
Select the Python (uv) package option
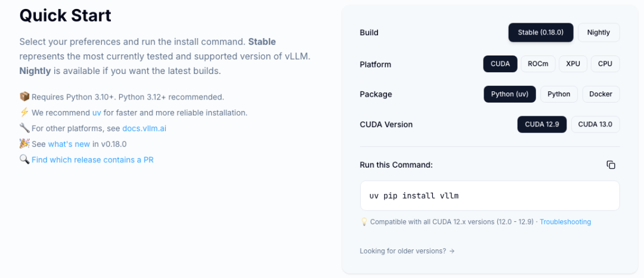[x=510, y=94]
